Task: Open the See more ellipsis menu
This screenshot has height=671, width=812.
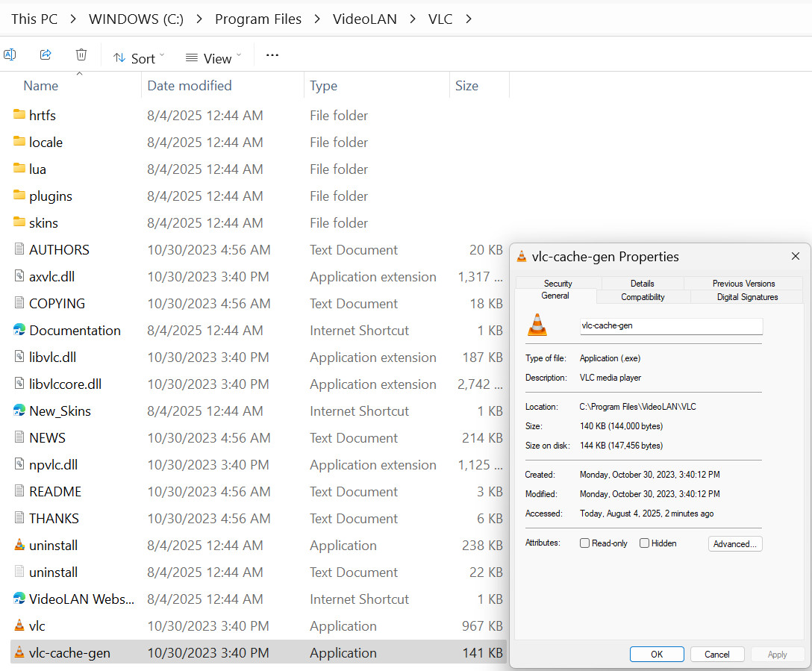Action: pyautogui.click(x=272, y=55)
